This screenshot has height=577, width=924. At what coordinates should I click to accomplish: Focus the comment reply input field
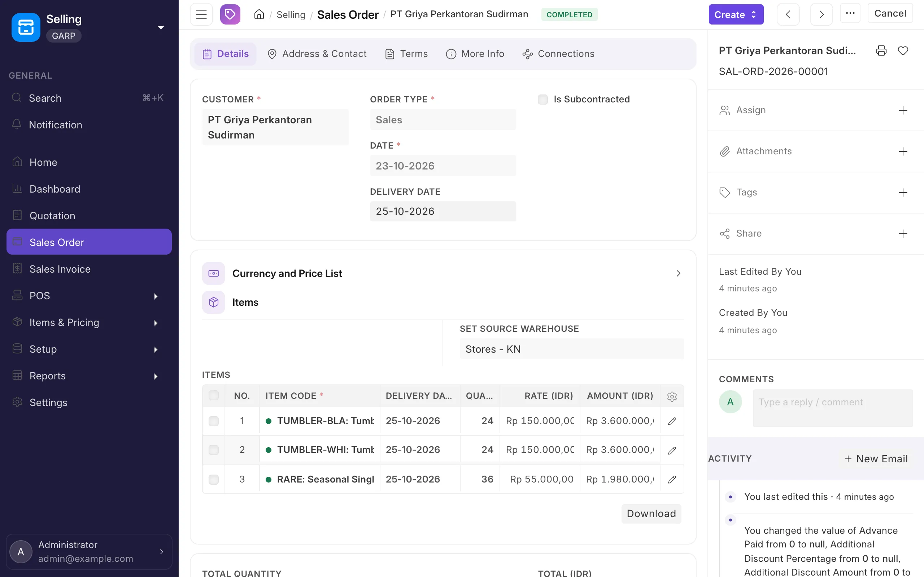[x=833, y=408]
